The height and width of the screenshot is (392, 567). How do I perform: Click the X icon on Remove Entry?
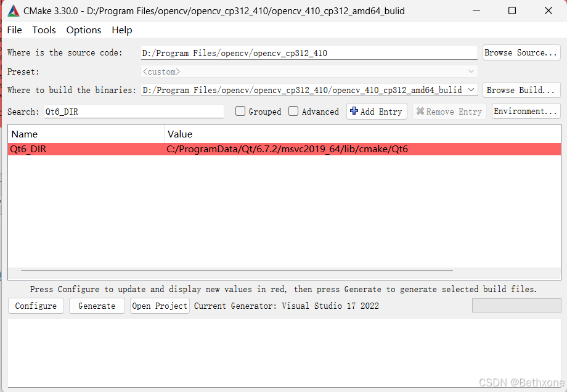420,111
